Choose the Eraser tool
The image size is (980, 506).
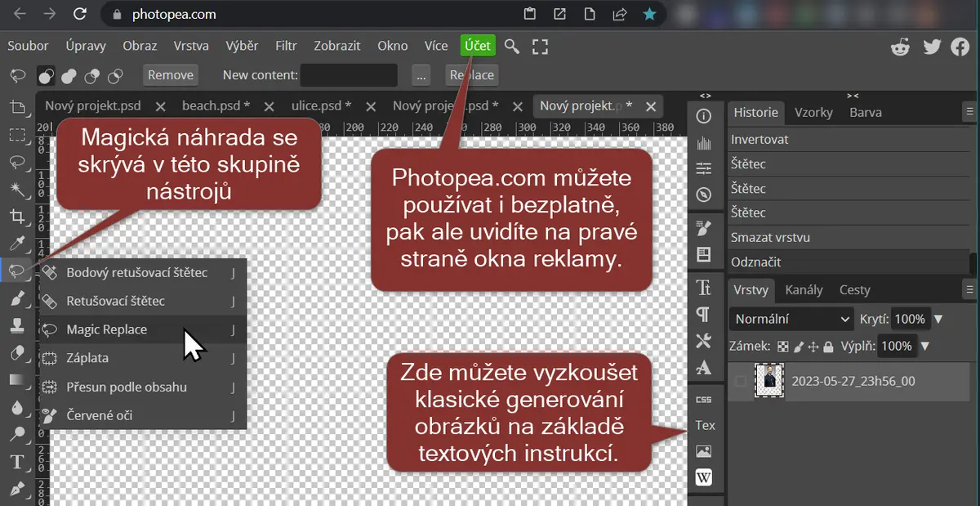click(x=17, y=353)
